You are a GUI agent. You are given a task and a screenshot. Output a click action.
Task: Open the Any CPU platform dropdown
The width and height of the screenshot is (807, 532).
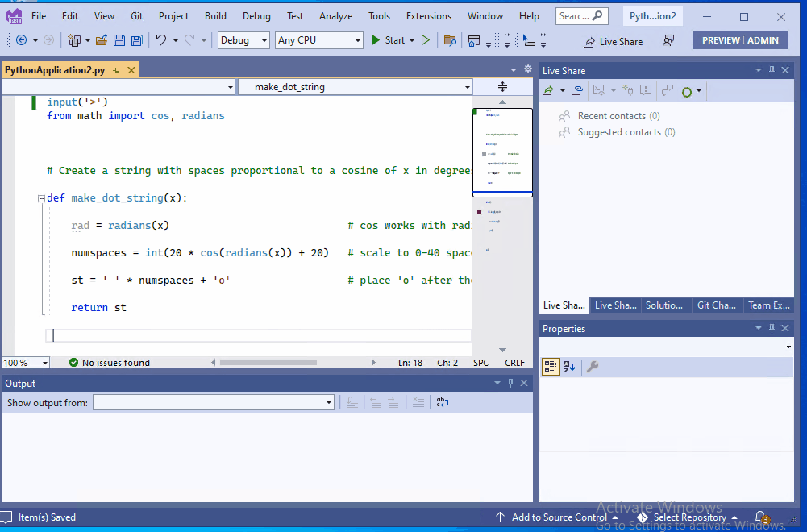(x=319, y=40)
